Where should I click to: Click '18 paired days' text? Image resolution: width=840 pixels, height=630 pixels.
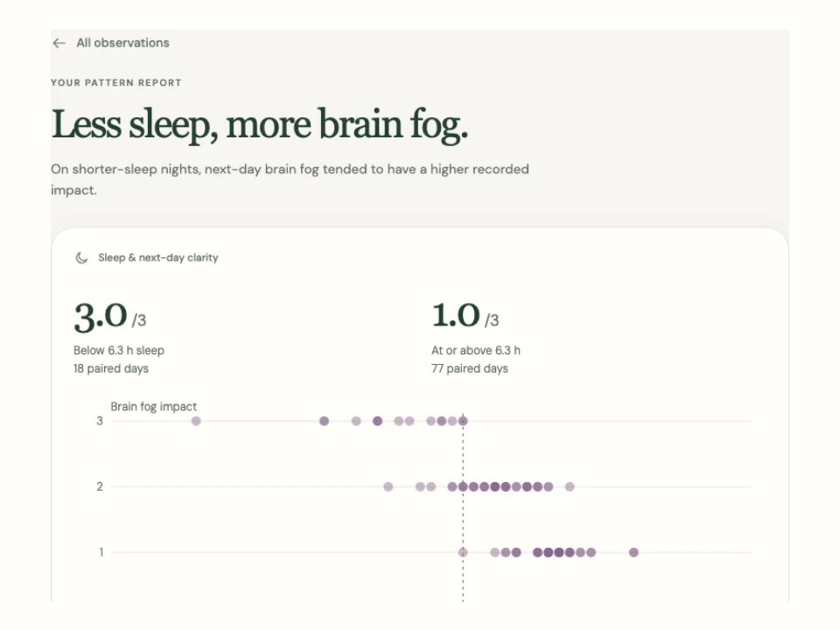coord(111,368)
